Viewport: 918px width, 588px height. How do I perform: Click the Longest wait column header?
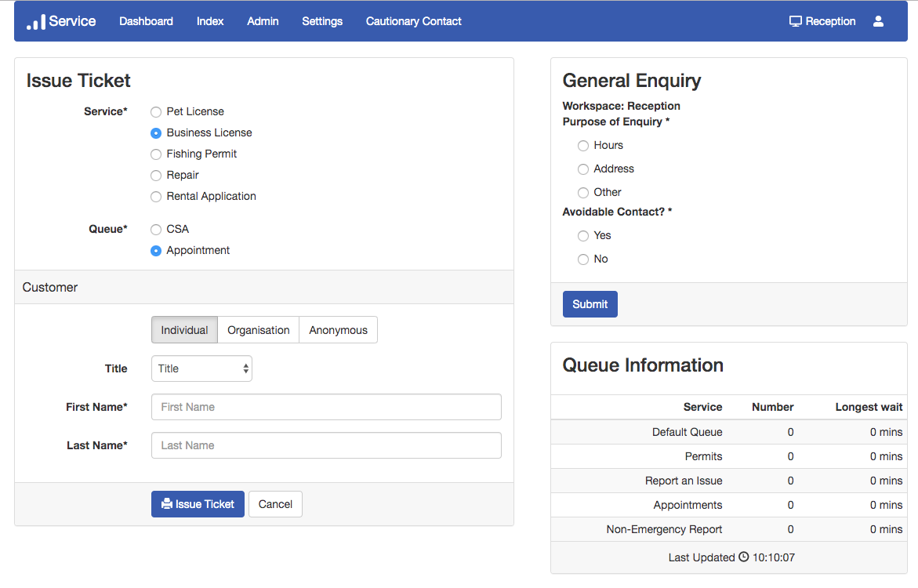click(869, 407)
